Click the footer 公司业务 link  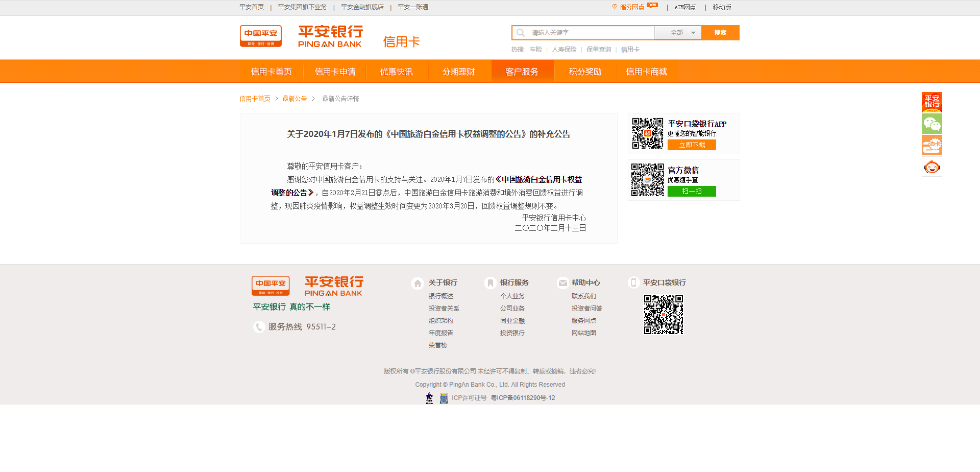(x=512, y=309)
